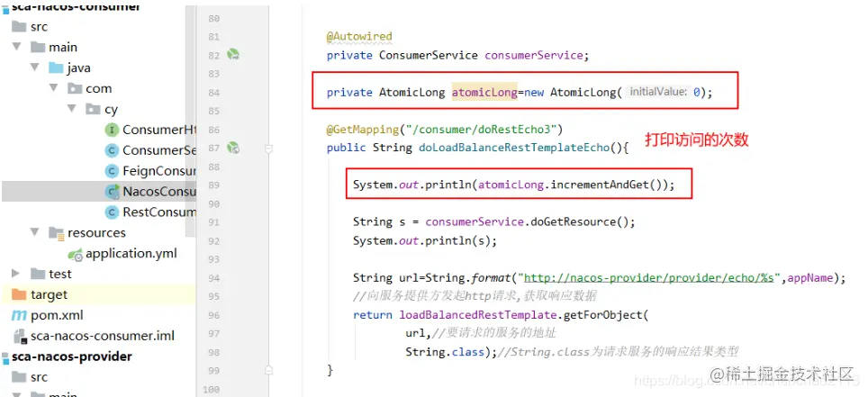Screen dimensions: 868x397
Task: Open the nacos-provider URL link in code
Action: (649, 278)
